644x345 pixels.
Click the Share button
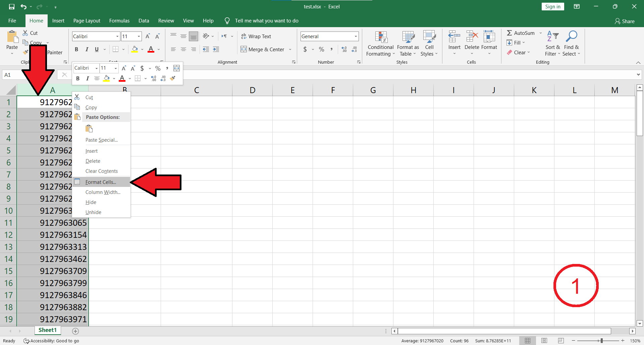(625, 21)
